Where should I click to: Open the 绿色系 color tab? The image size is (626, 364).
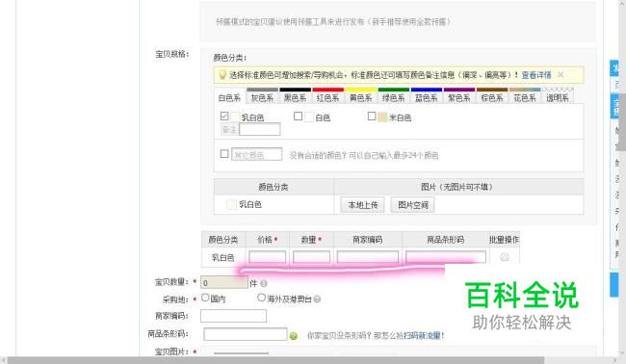pos(393,97)
